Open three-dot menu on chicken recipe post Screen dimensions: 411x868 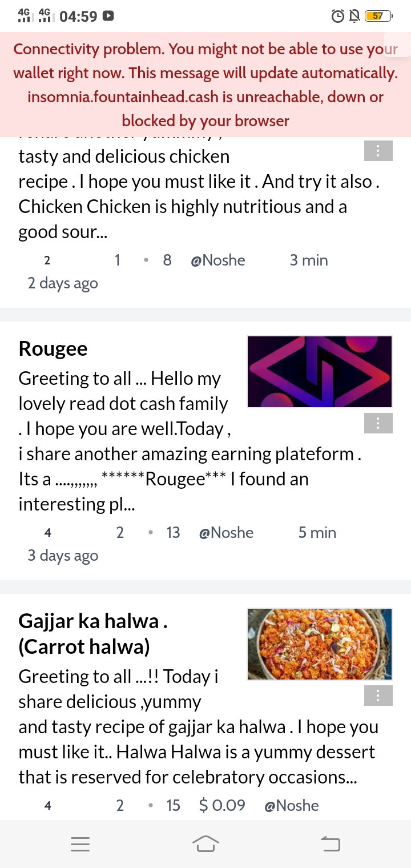pos(378,151)
